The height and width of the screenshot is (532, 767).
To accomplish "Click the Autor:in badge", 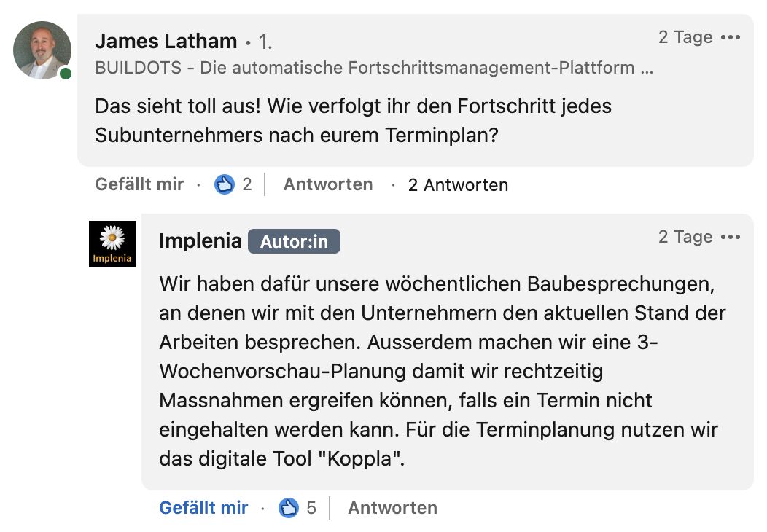I will 294,241.
